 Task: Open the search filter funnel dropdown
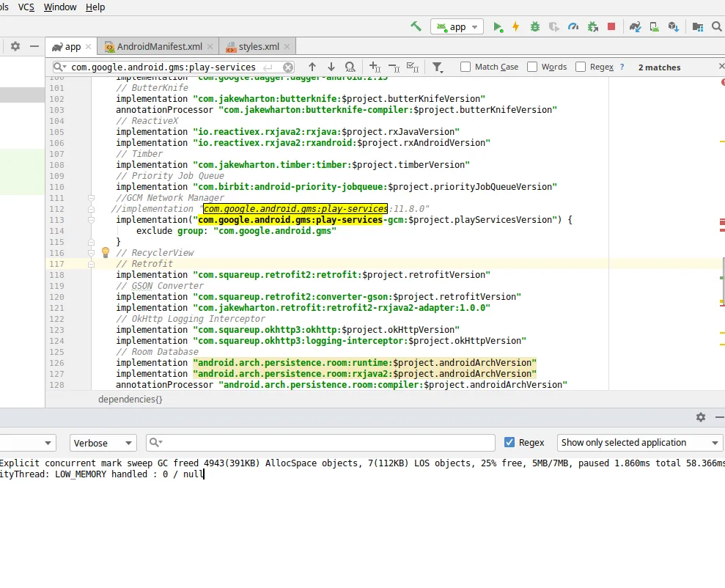click(438, 67)
